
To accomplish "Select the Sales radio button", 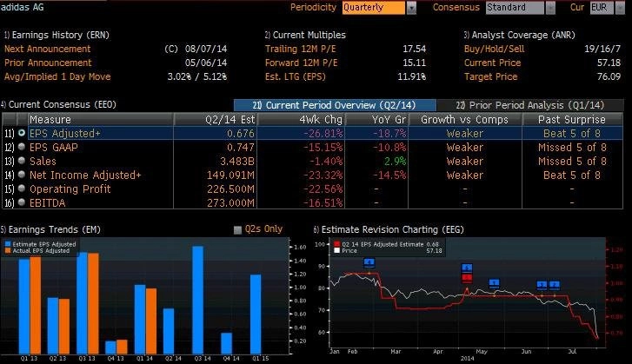I will 22,161.
